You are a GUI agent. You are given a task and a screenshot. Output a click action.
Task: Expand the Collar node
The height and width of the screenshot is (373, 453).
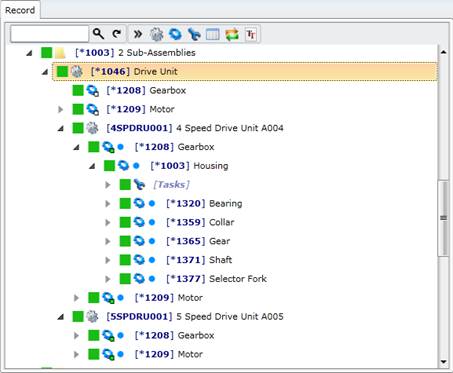point(107,222)
